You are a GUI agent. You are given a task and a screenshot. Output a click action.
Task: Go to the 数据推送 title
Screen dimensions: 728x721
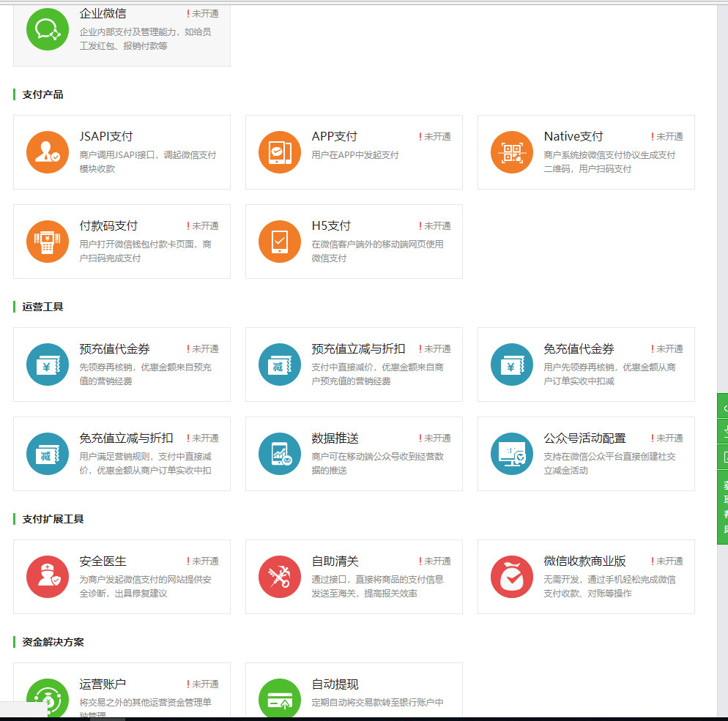point(335,438)
